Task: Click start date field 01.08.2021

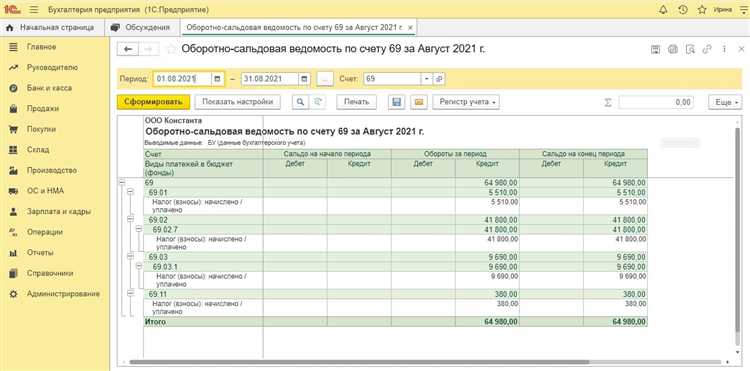Action: (x=182, y=79)
